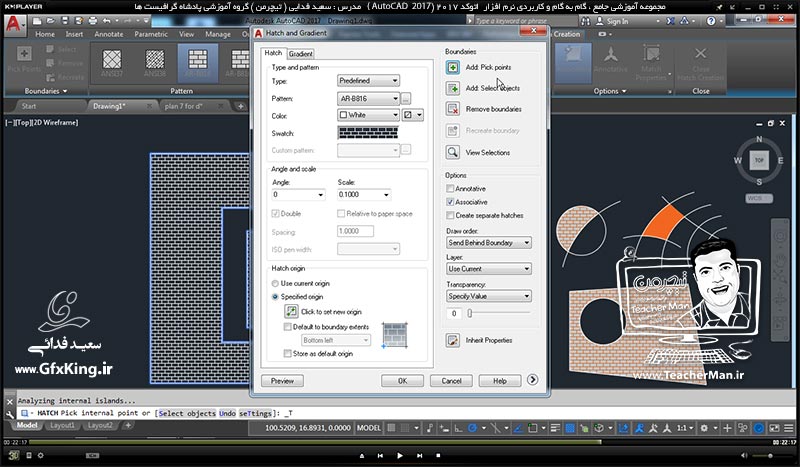Click the Match Properties ribbon icon
Screen dimensions: 800x467
click(651, 54)
